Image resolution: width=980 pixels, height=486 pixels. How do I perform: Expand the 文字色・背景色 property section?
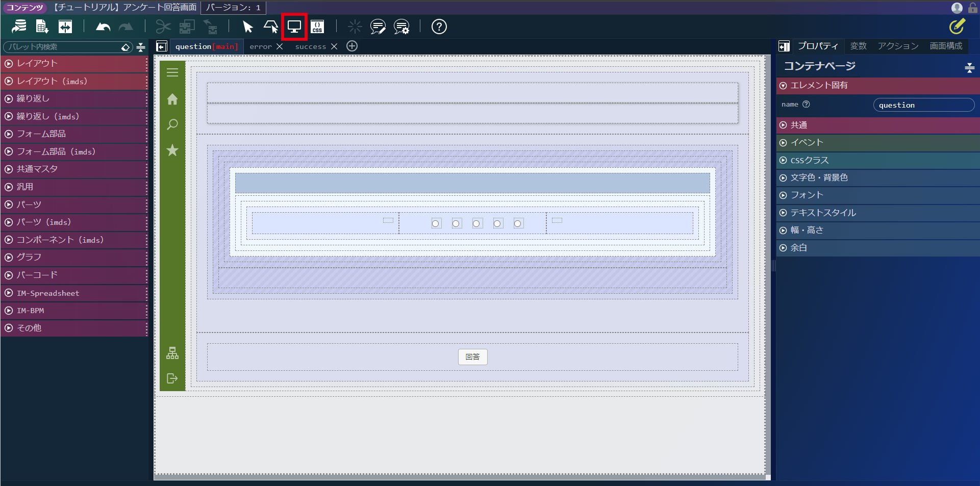point(877,178)
